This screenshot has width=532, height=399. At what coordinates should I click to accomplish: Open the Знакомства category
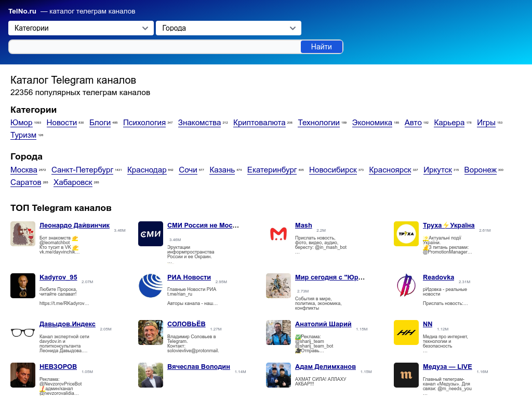click(199, 123)
